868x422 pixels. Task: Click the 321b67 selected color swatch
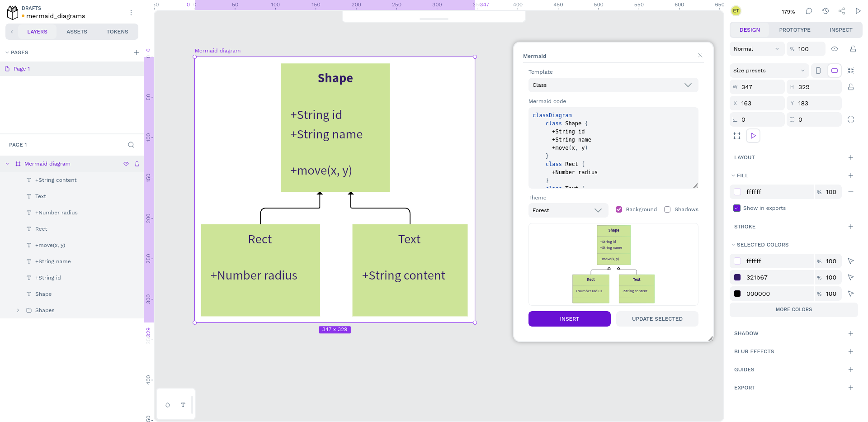737,277
